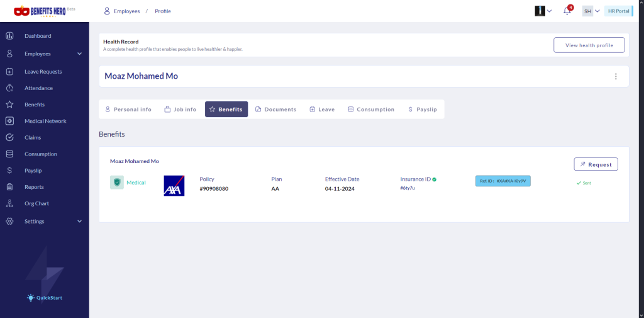Open Leave Requests page
Screen dimensions: 644x318
click(x=45, y=72)
